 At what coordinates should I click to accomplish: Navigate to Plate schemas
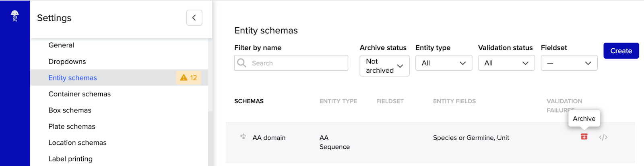point(72,127)
